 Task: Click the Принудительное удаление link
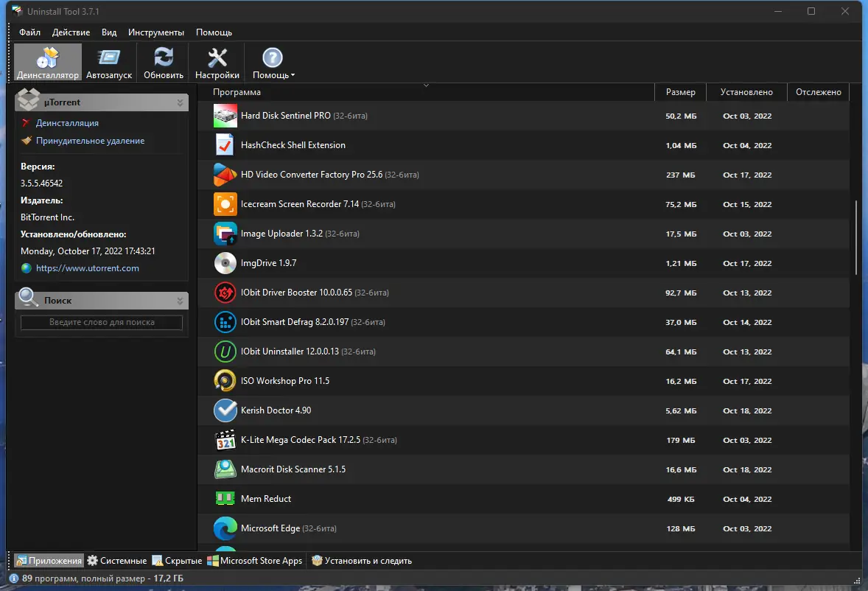90,141
